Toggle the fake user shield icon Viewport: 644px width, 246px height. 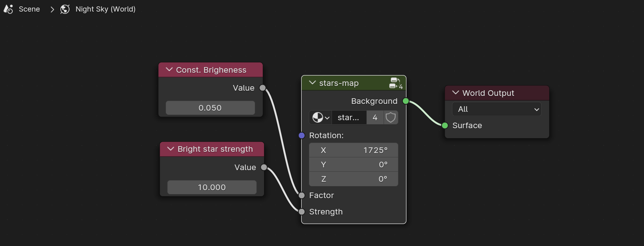[391, 117]
